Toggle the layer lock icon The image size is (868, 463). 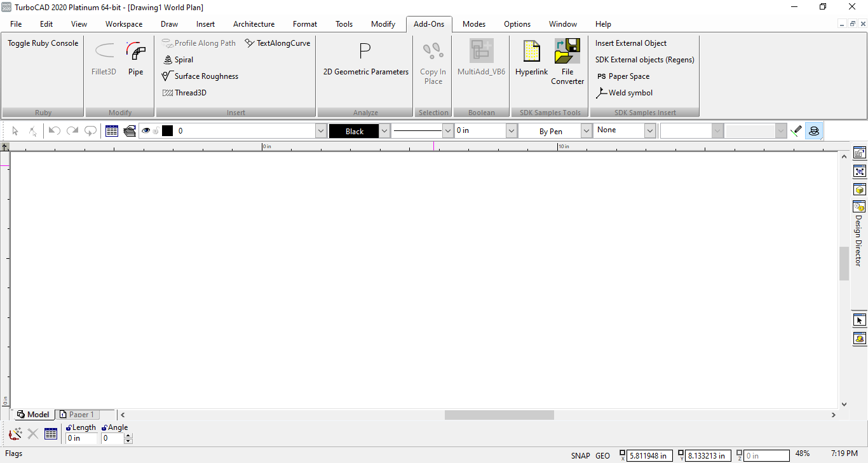point(155,131)
